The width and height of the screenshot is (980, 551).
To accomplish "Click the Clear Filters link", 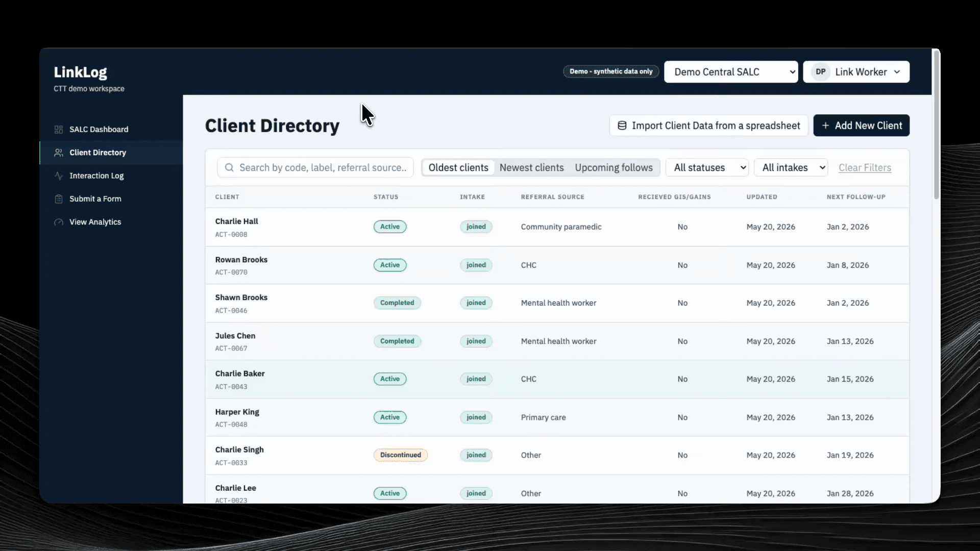I will tap(865, 167).
